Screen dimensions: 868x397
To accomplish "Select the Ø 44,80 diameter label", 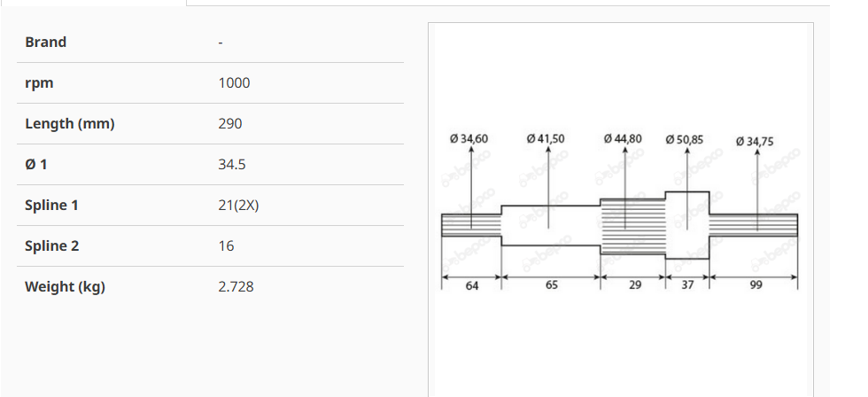I will pyautogui.click(x=623, y=139).
